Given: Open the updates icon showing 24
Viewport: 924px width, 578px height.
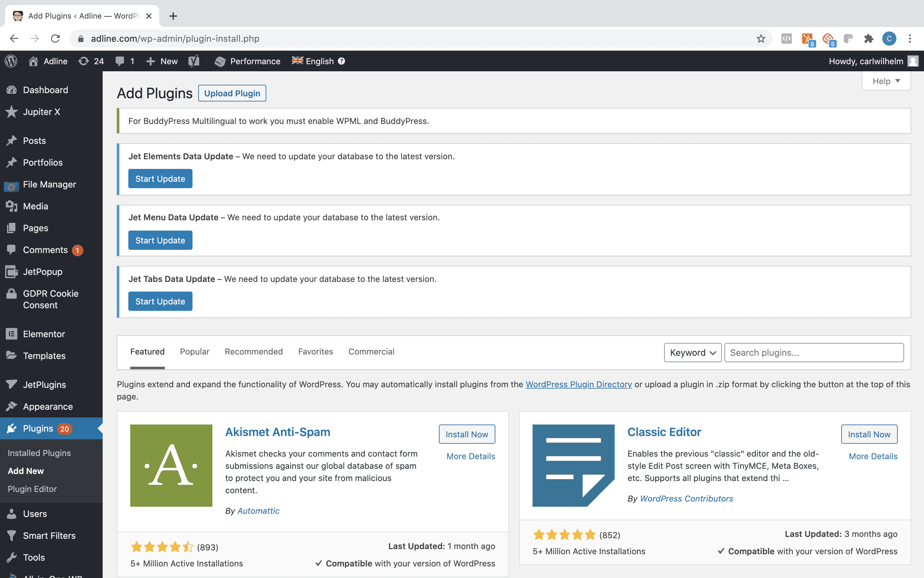Looking at the screenshot, I should click(x=84, y=61).
